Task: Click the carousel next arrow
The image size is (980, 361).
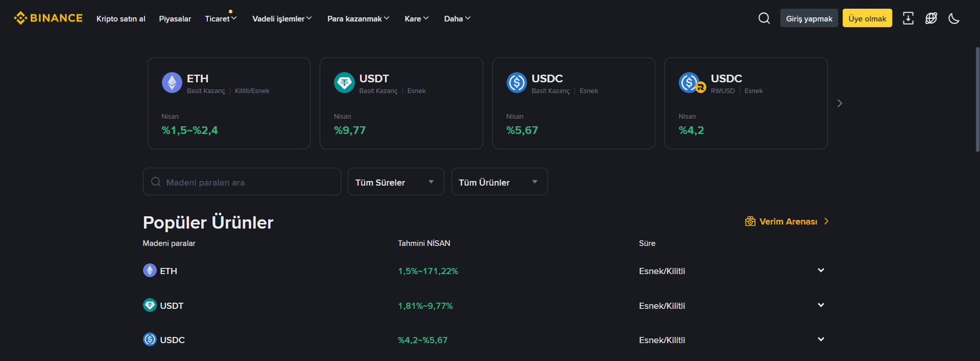Action: [840, 103]
